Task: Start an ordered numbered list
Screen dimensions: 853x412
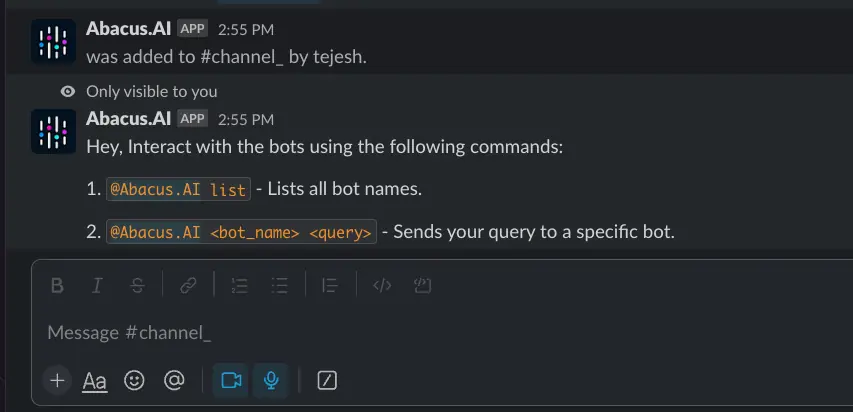Action: point(239,286)
